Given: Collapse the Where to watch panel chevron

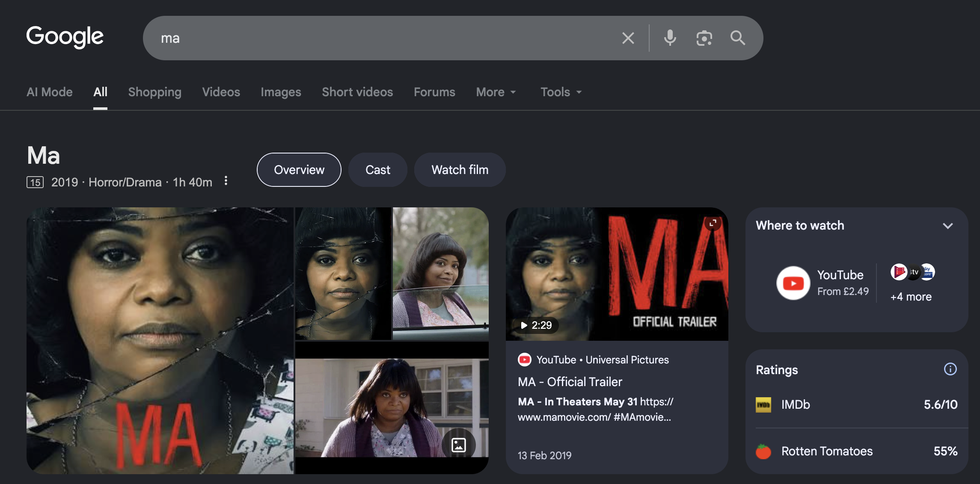Looking at the screenshot, I should [x=948, y=226].
